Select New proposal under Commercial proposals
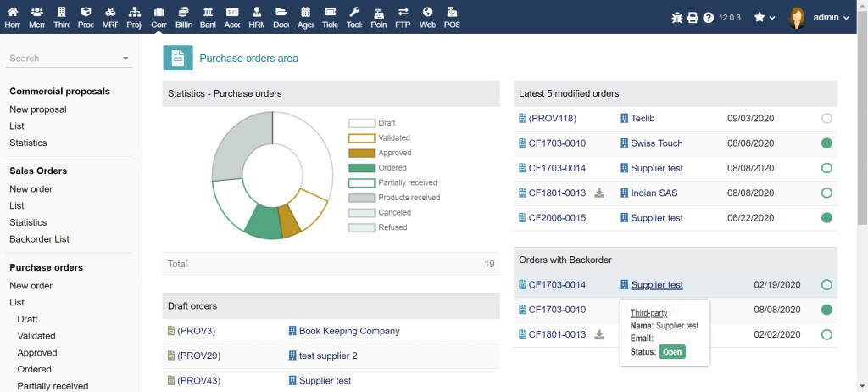The image size is (868, 392). pyautogui.click(x=38, y=109)
